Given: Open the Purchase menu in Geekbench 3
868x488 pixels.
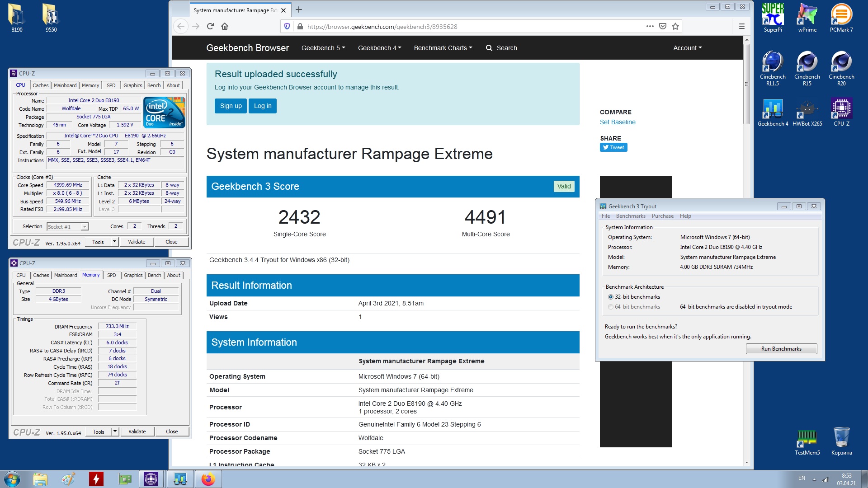Looking at the screenshot, I should click(x=663, y=216).
